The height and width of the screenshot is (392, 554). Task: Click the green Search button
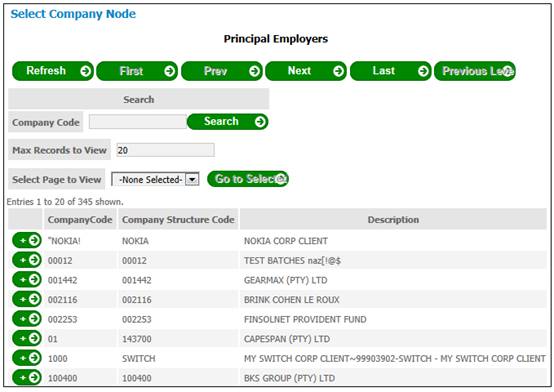[x=228, y=122]
